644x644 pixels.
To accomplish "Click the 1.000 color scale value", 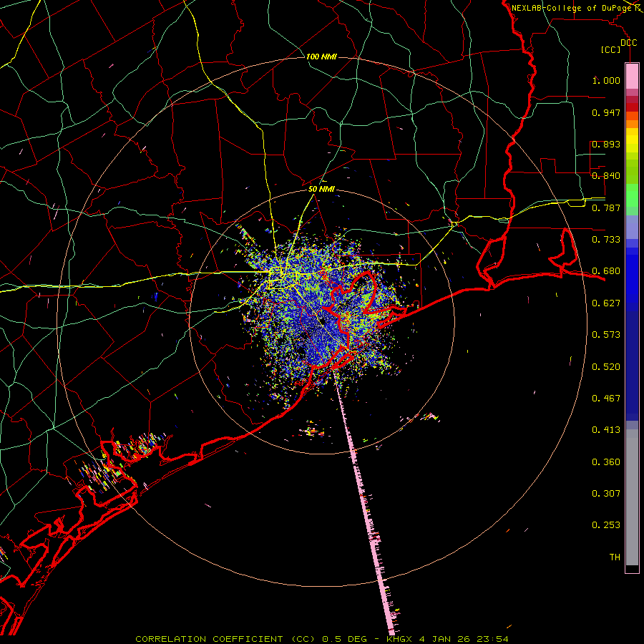I will 606,80.
